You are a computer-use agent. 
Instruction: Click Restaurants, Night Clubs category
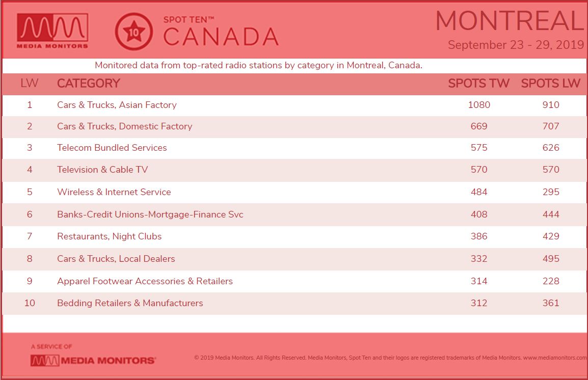coord(109,236)
